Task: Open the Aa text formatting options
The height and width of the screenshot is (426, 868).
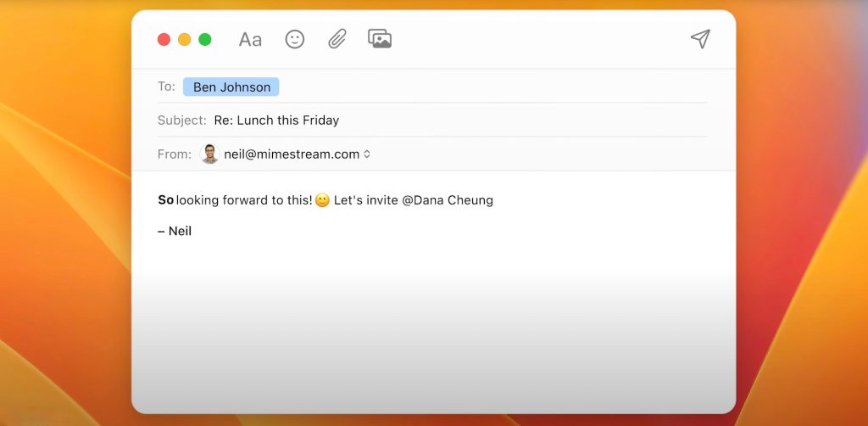Action: click(250, 40)
